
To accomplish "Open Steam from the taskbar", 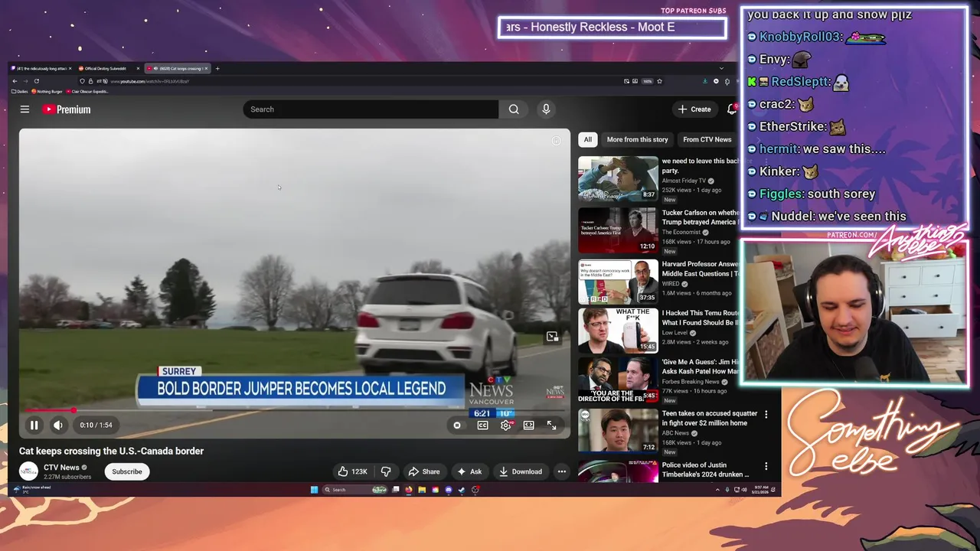I will [x=462, y=490].
